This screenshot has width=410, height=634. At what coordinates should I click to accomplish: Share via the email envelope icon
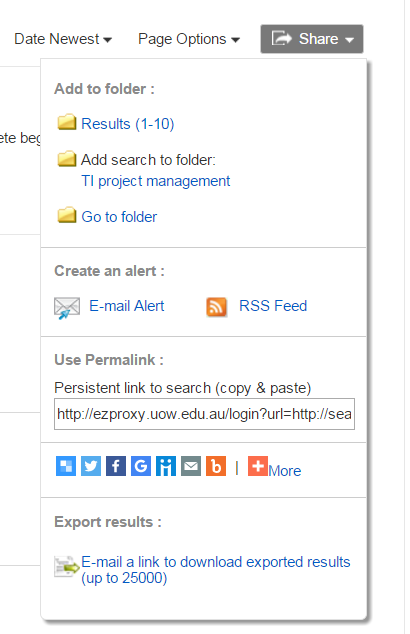(x=191, y=466)
